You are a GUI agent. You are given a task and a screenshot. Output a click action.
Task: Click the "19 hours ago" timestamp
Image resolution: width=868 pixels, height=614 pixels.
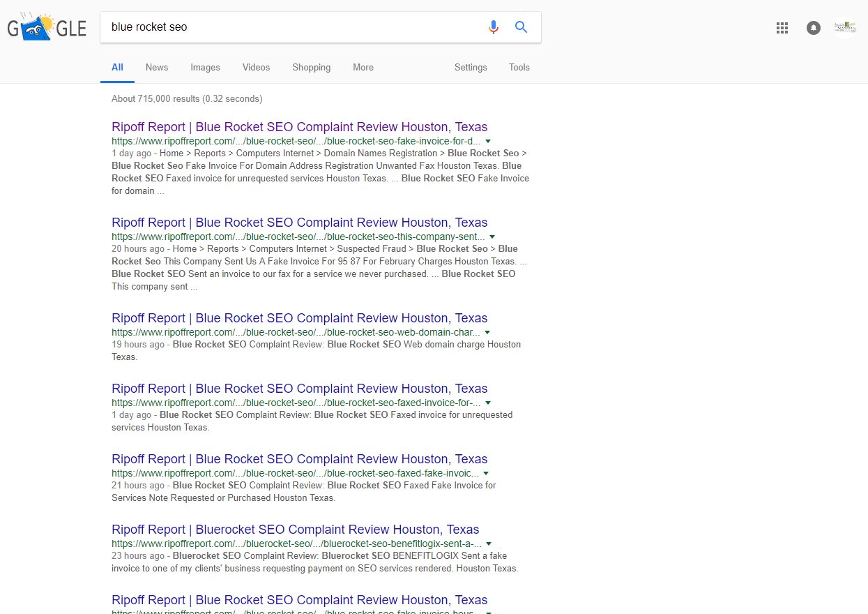(x=138, y=345)
